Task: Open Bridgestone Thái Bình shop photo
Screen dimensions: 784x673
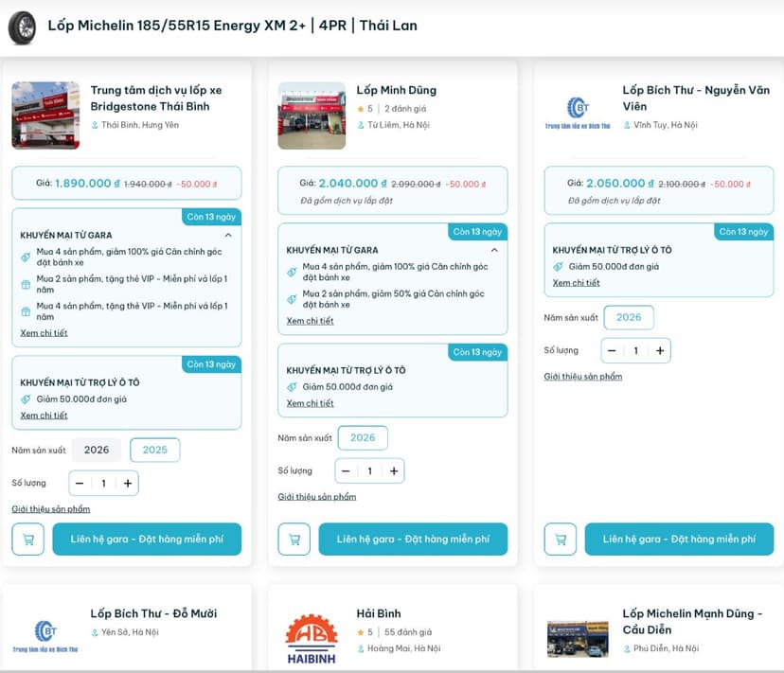Action: [x=45, y=115]
